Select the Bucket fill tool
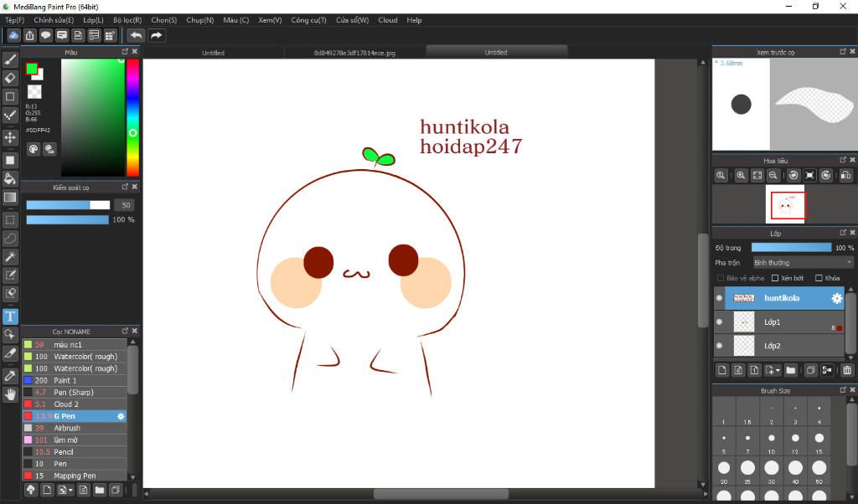Image resolution: width=858 pixels, height=504 pixels. coord(10,179)
